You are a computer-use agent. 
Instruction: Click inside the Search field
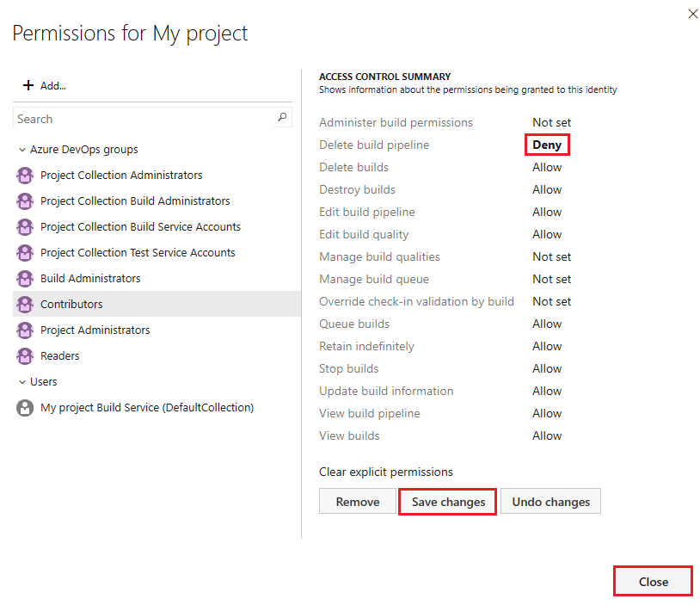[138, 118]
